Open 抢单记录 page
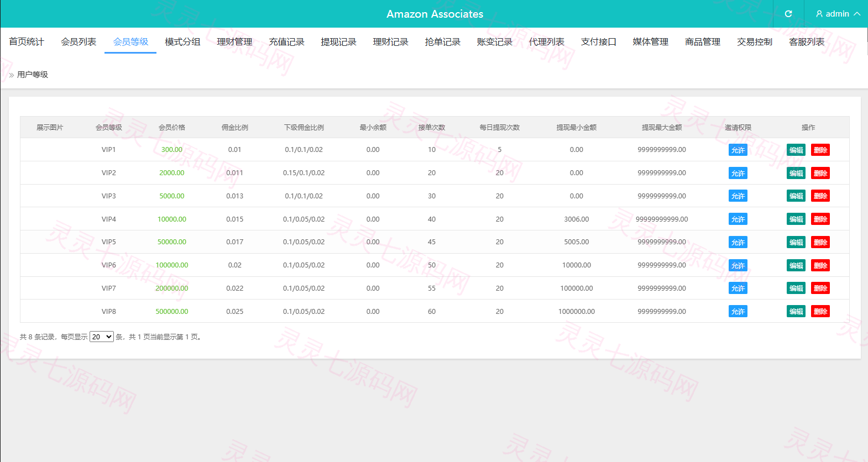The width and height of the screenshot is (868, 462). point(442,41)
